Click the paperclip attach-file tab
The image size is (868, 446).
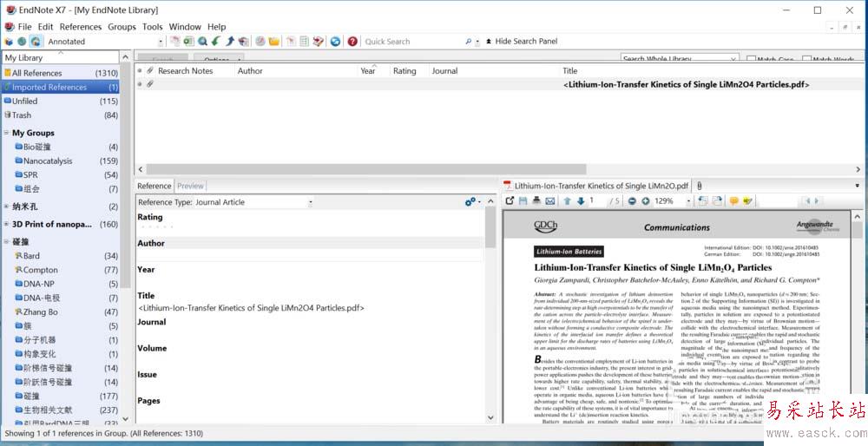tap(700, 186)
